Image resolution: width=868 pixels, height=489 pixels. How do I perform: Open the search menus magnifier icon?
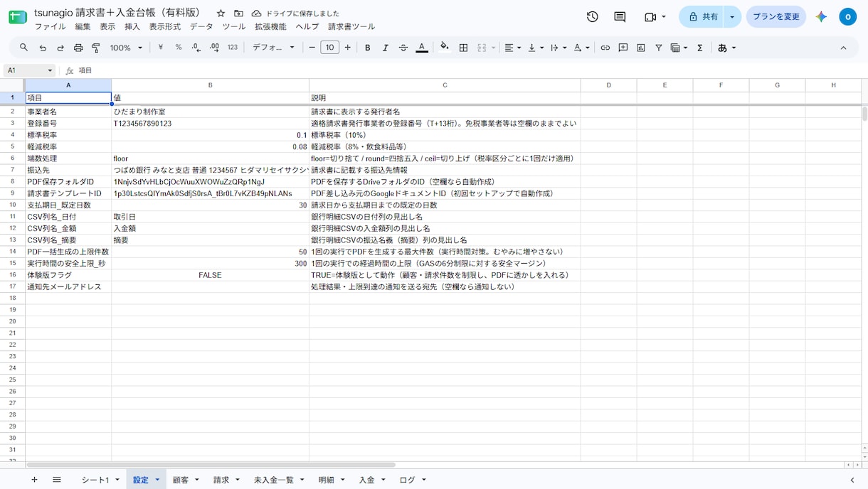click(x=24, y=48)
